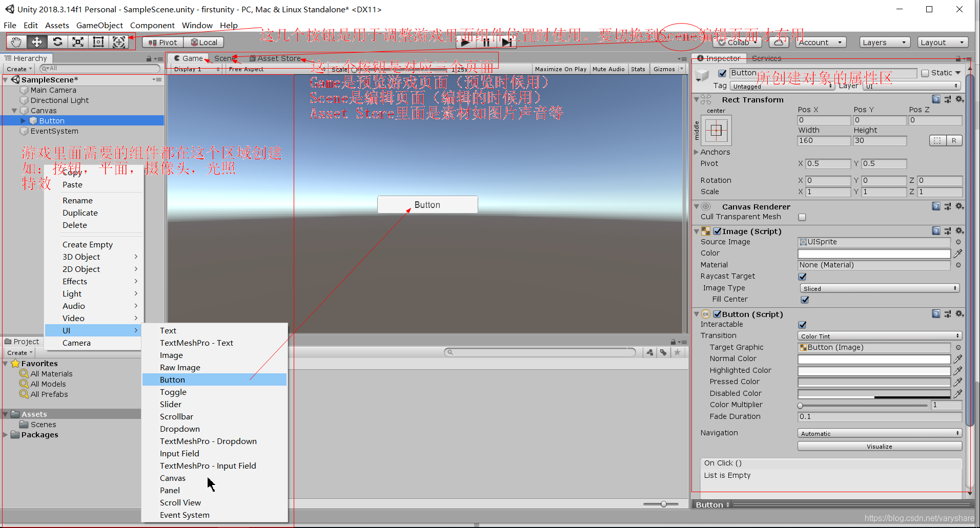The image size is (980, 528).
Task: Click search by label icon in Project
Action: (663, 352)
